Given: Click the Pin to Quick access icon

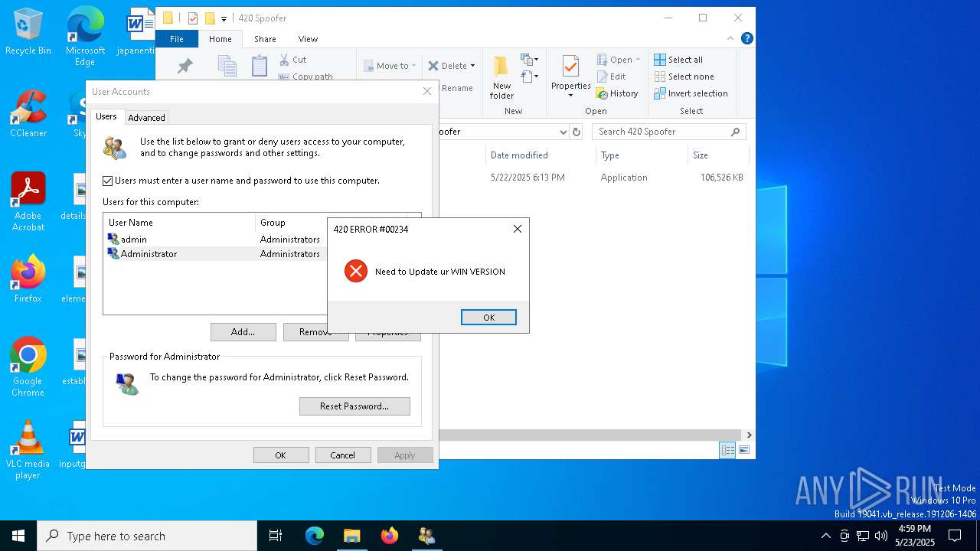Looking at the screenshot, I should 185,66.
